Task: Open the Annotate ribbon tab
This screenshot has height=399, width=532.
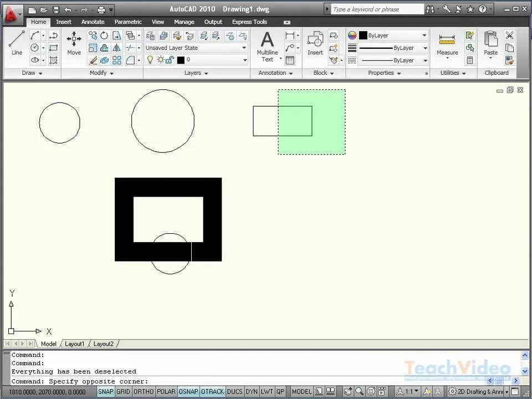Action: point(93,22)
